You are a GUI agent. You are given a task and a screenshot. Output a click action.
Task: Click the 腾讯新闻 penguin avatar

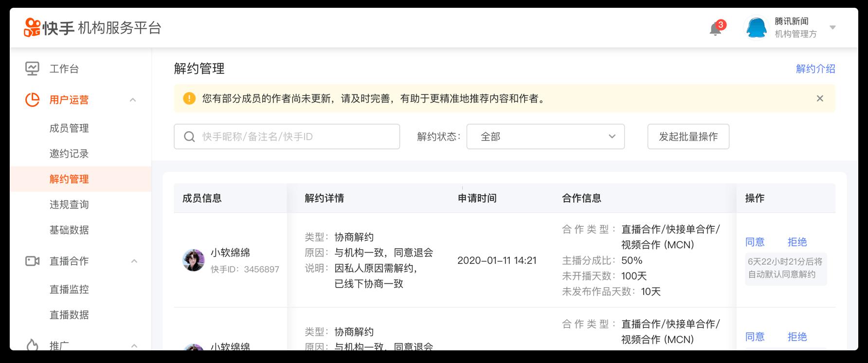756,28
